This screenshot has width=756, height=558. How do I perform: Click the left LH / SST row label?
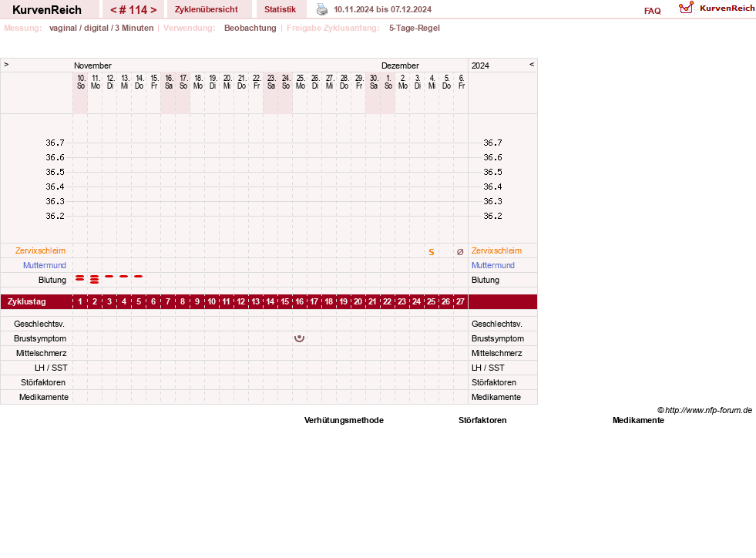[x=51, y=368]
